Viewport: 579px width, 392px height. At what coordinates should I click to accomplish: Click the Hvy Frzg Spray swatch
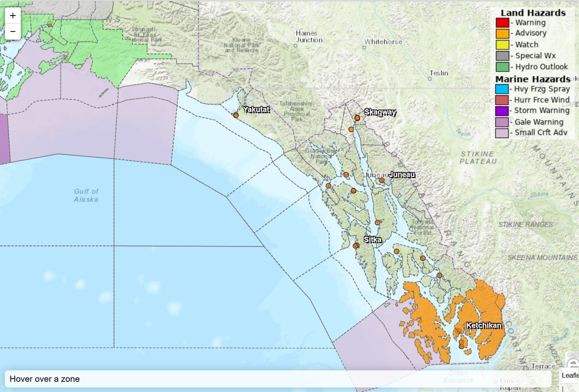[x=502, y=89]
